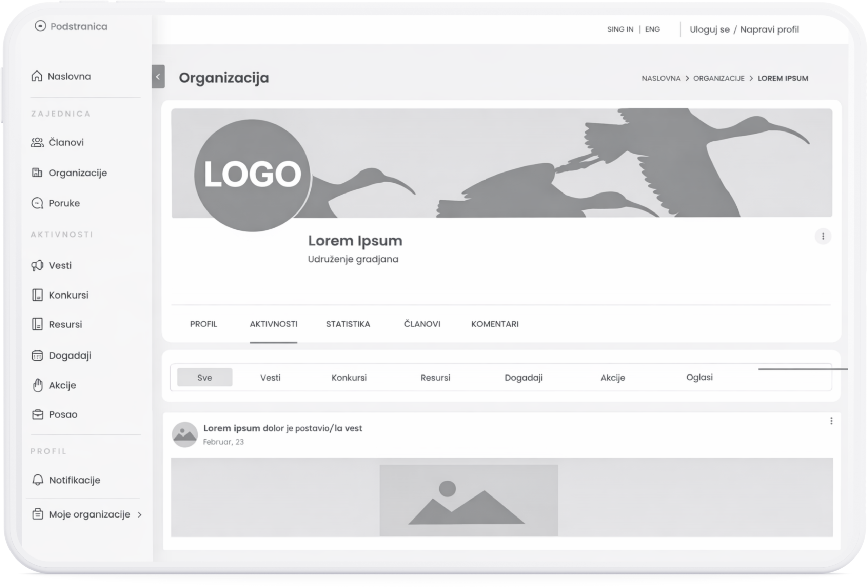Image resolution: width=868 pixels, height=588 pixels.
Task: Open the post's three-dot menu
Action: (831, 421)
